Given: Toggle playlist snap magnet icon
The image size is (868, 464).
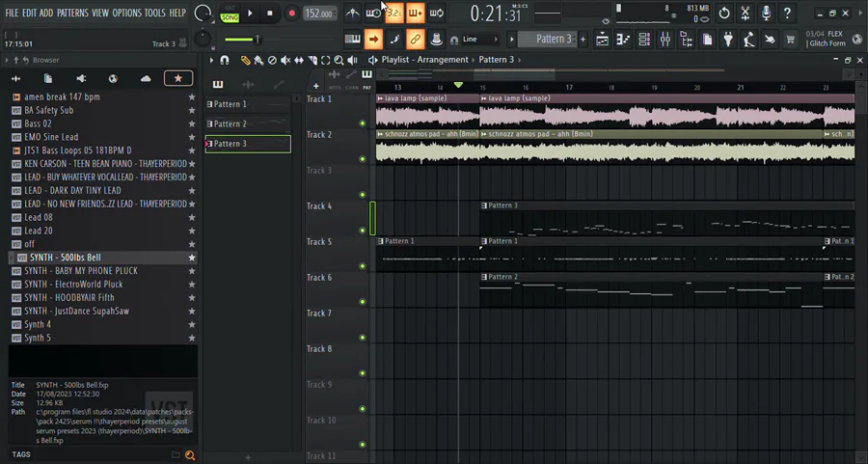Looking at the screenshot, I should [224, 60].
